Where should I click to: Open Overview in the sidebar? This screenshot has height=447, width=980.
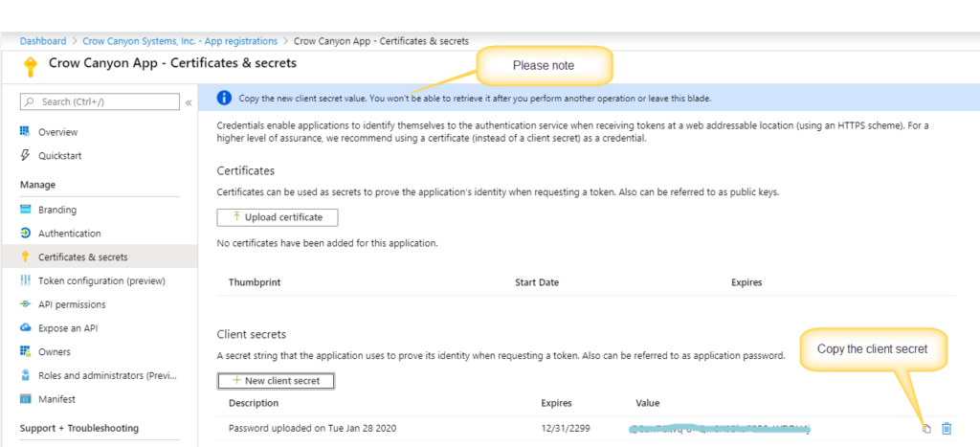pyautogui.click(x=58, y=132)
